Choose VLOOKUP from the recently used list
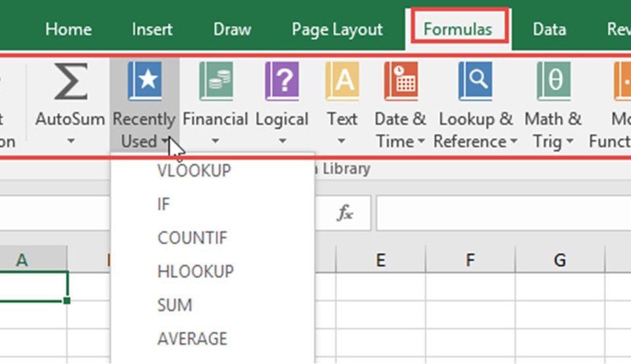Image resolution: width=631 pixels, height=364 pixels. [x=194, y=171]
